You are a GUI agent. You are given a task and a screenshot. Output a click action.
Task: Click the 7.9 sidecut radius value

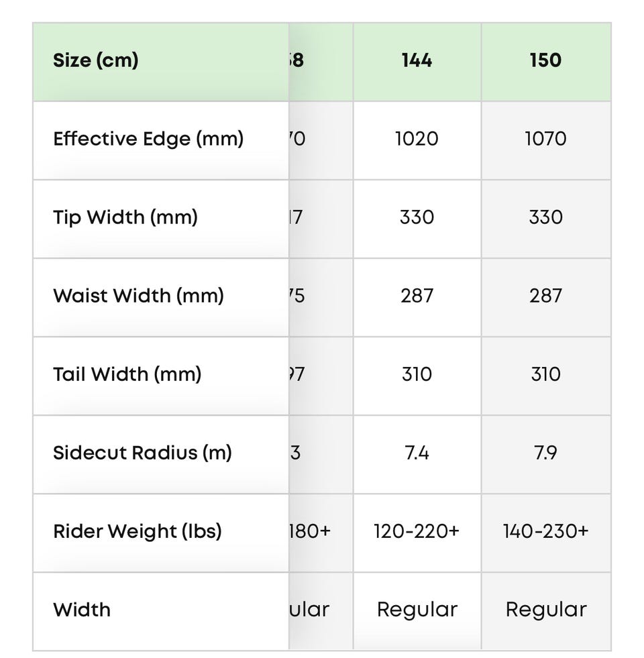[545, 453]
